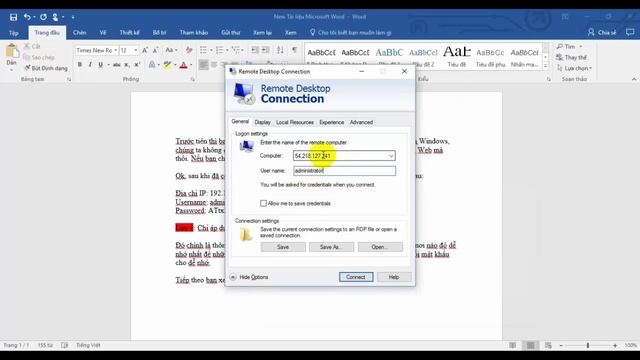Click the tell me search box in Word
This screenshot has width=640, height=360.
350,32
